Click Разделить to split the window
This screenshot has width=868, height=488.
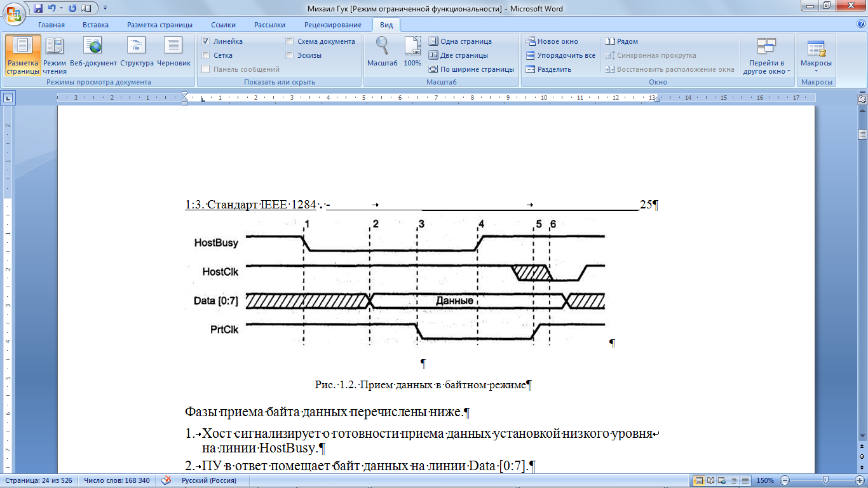[548, 69]
